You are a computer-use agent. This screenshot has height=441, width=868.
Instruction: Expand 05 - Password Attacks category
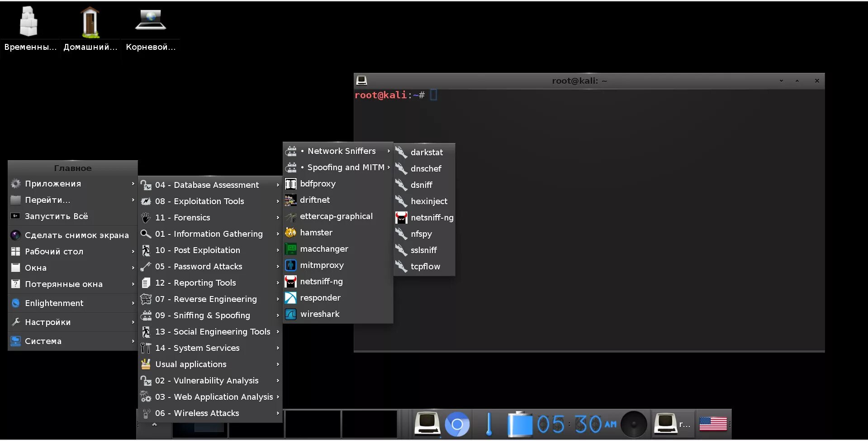click(x=210, y=267)
